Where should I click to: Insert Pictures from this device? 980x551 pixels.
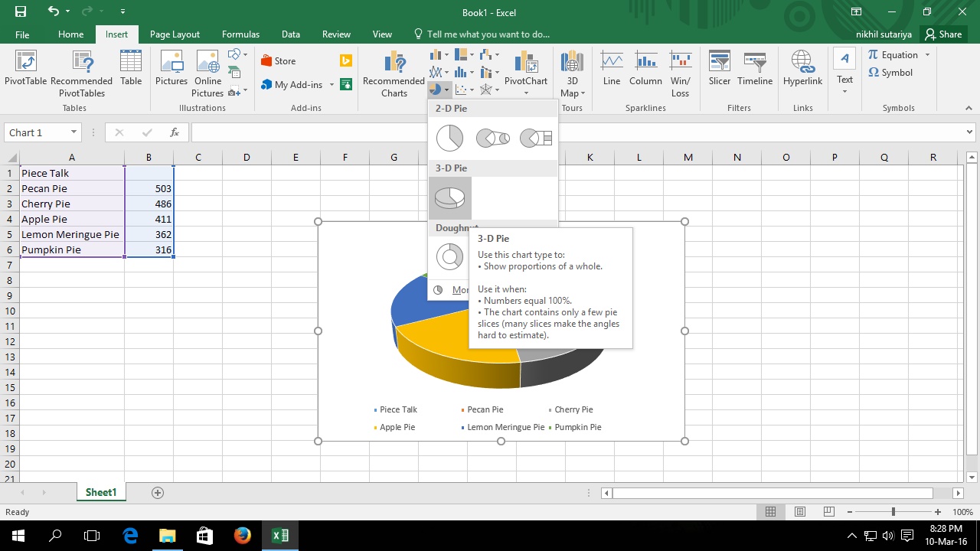171,68
